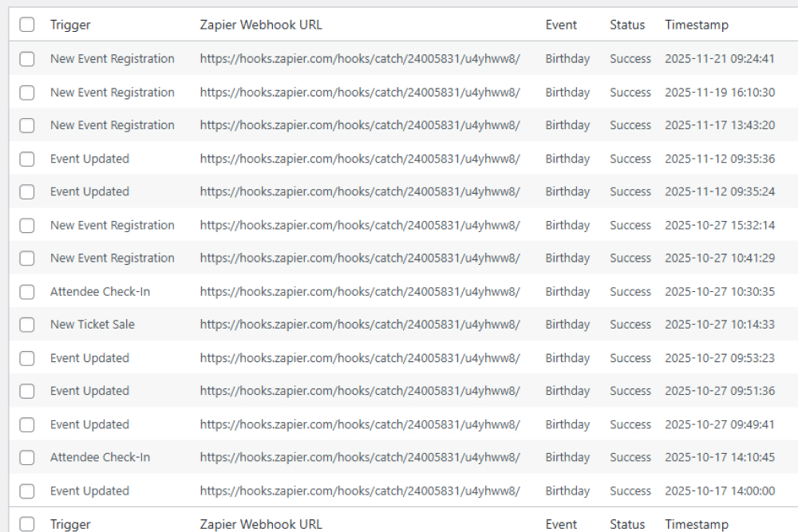This screenshot has height=532, width=798.
Task: Check the New Ticket Sale row
Action: pos(26,324)
